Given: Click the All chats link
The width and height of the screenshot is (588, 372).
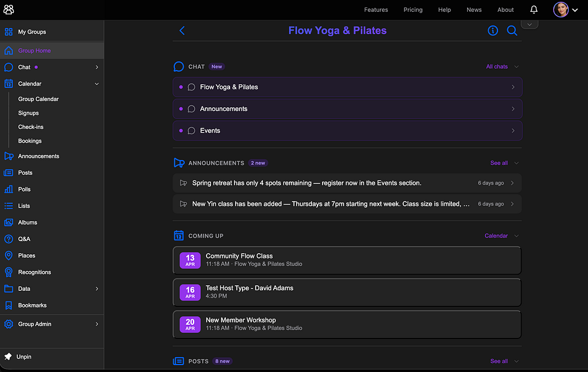Looking at the screenshot, I should [496, 67].
